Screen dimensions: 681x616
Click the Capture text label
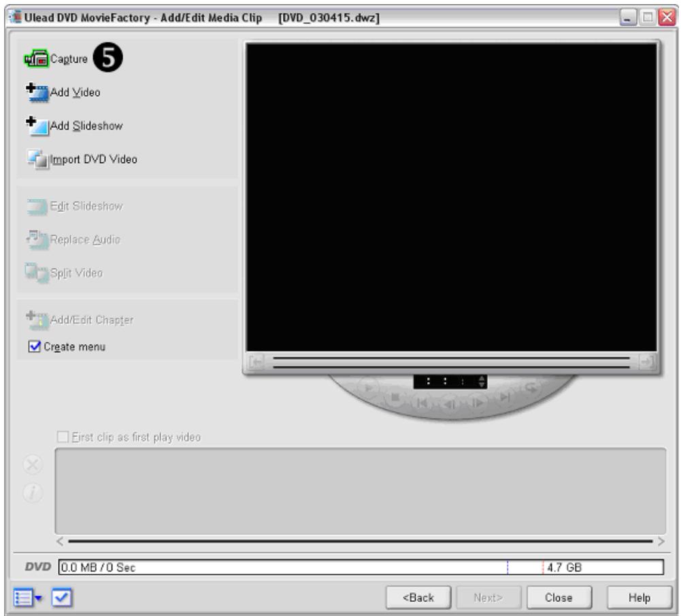click(69, 58)
